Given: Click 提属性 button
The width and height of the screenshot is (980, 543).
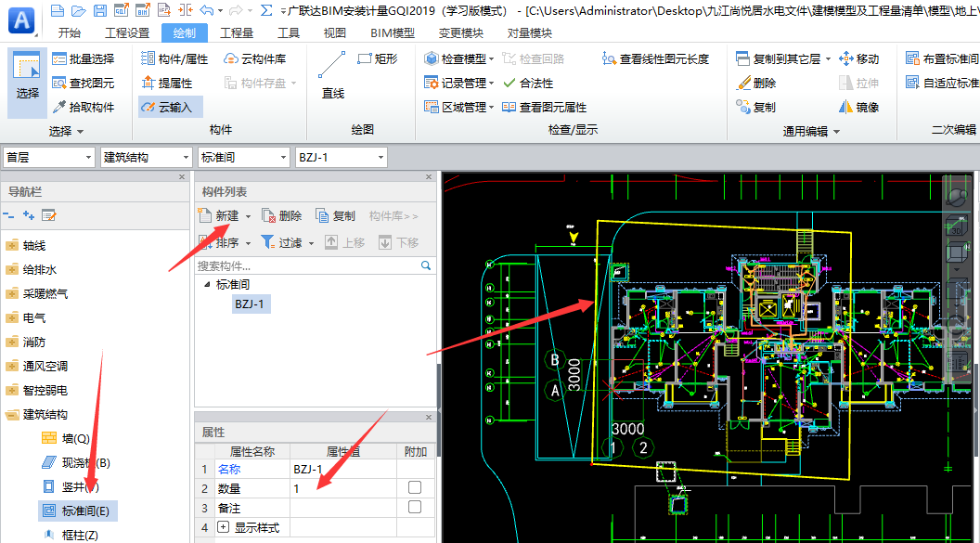Looking at the screenshot, I should coord(167,84).
